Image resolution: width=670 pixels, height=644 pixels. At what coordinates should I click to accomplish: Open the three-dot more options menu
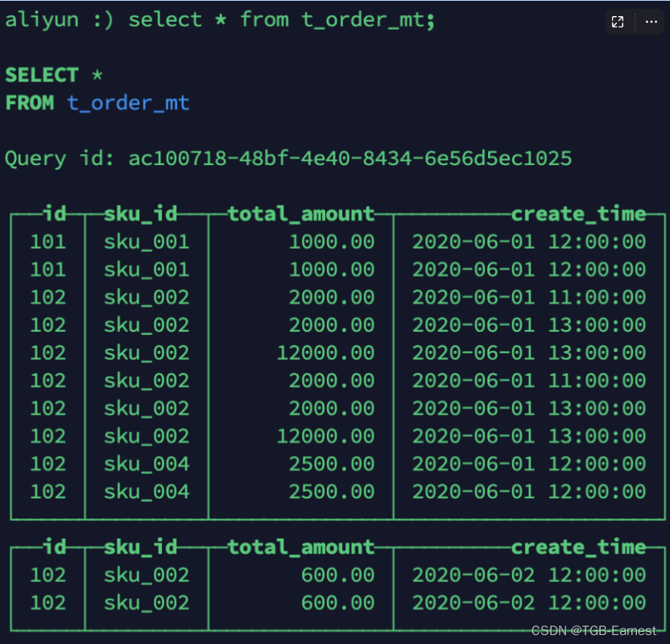[x=651, y=22]
